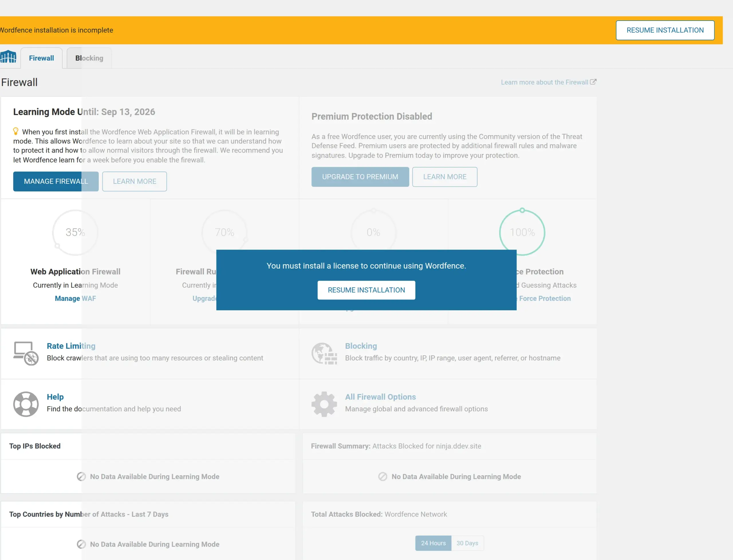Click the 70% Firewall Rules progress circle
Image resolution: width=733 pixels, height=560 pixels.
point(224,230)
